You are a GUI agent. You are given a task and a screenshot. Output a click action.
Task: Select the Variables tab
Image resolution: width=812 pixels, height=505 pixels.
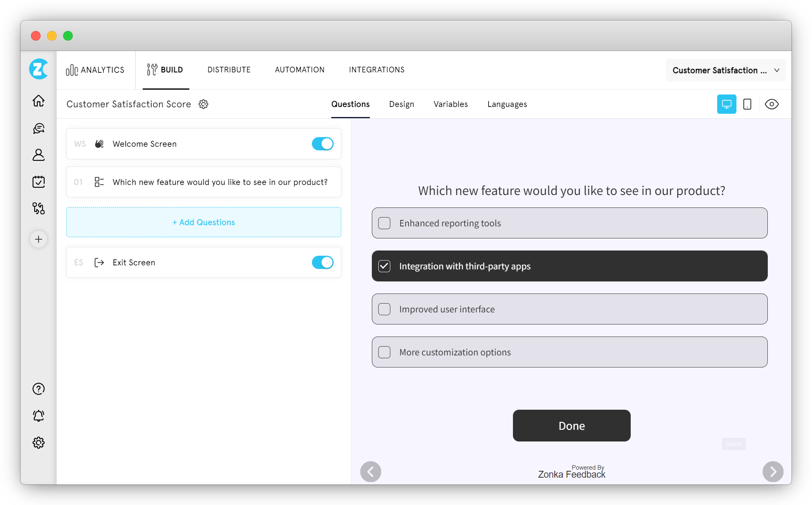450,104
